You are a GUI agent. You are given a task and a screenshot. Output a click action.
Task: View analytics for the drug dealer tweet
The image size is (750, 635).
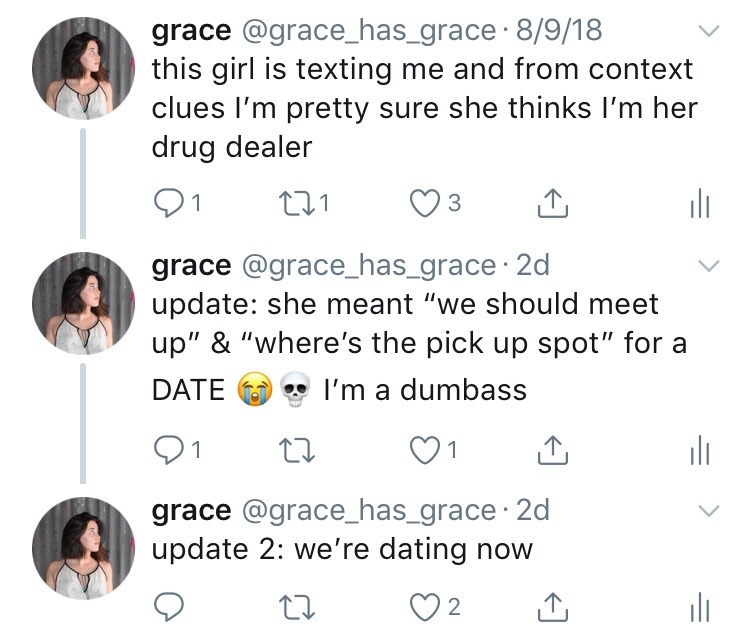click(x=699, y=204)
